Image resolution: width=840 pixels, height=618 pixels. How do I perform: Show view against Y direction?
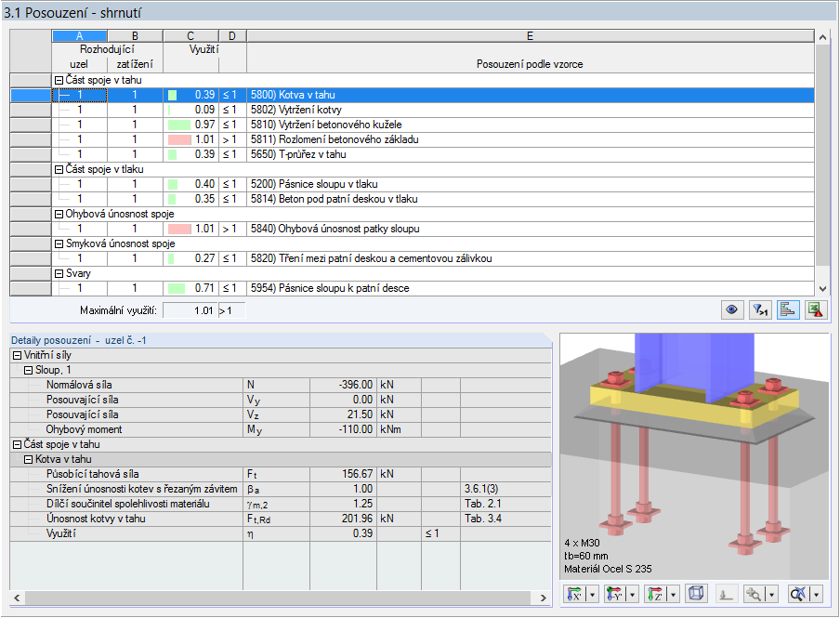pos(614,594)
